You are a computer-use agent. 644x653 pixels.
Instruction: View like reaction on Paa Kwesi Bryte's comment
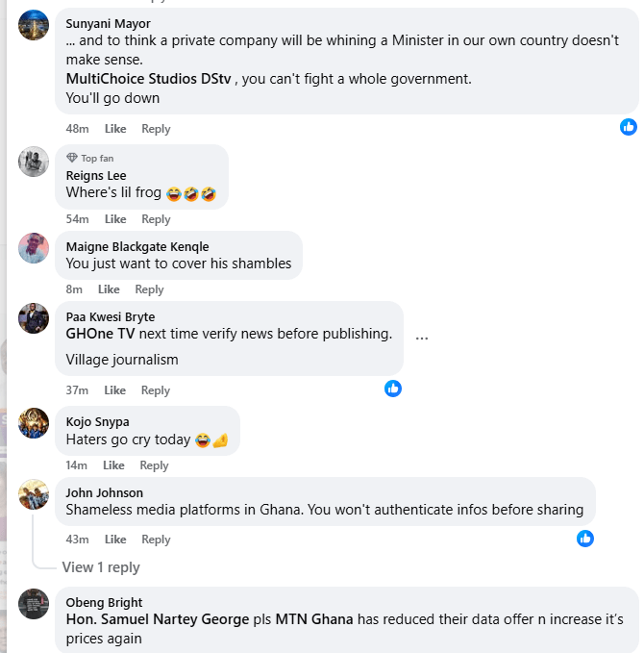pyautogui.click(x=393, y=388)
